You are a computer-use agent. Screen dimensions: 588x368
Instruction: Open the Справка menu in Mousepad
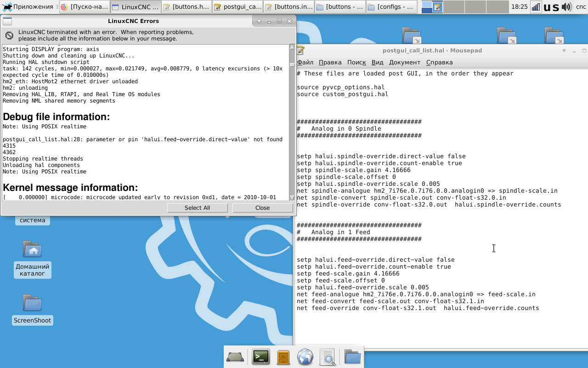tap(439, 63)
